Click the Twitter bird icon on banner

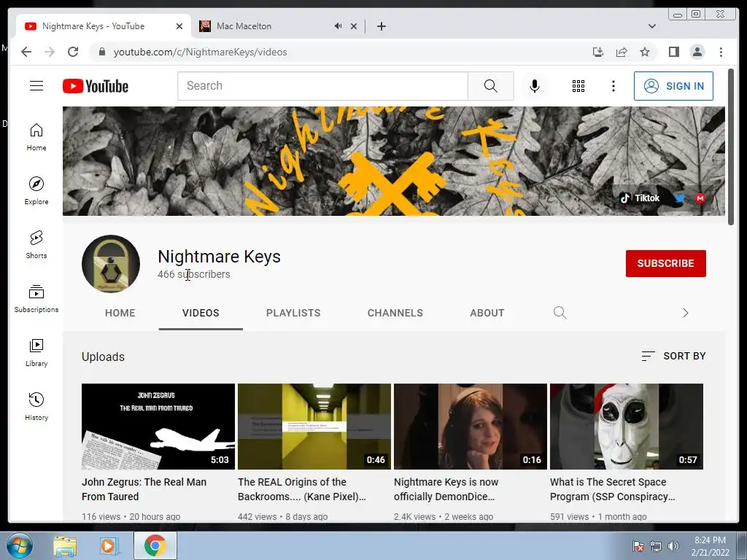[679, 198]
